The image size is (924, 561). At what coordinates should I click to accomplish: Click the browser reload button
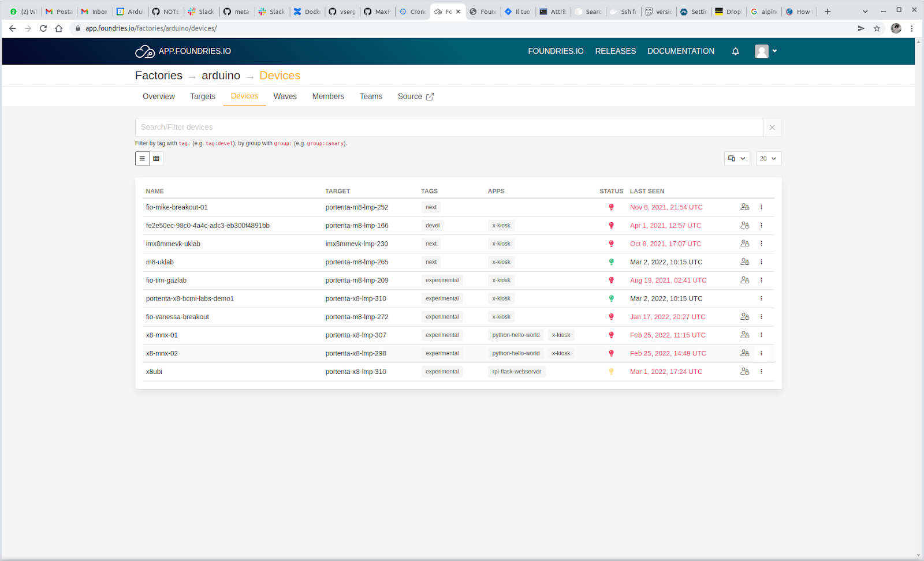43,28
